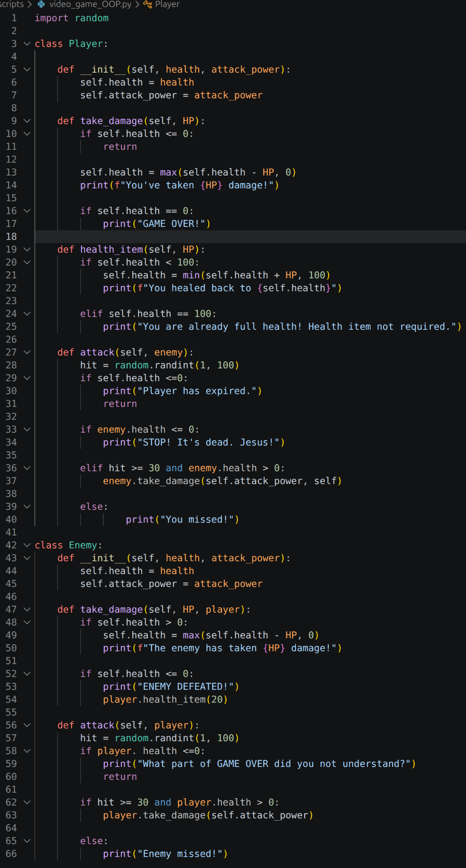This screenshot has height=868, width=466.
Task: Click the Player breadcrumb symbol
Action: (x=167, y=5)
